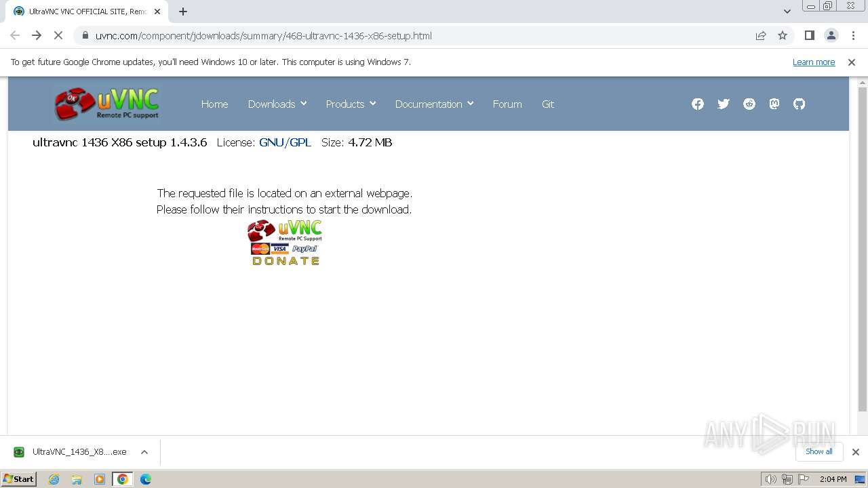Select the UltraVNC OFFICIAL SITE tab

pos(87,12)
